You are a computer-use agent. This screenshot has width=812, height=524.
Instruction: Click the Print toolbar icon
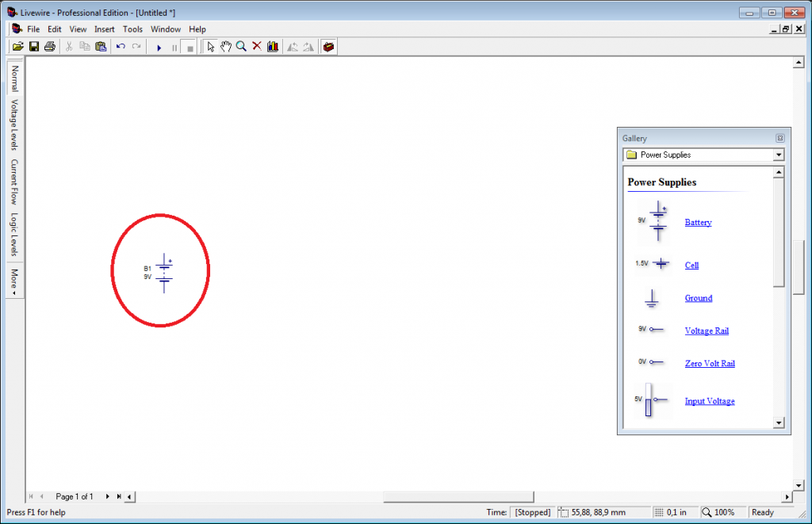(50, 47)
